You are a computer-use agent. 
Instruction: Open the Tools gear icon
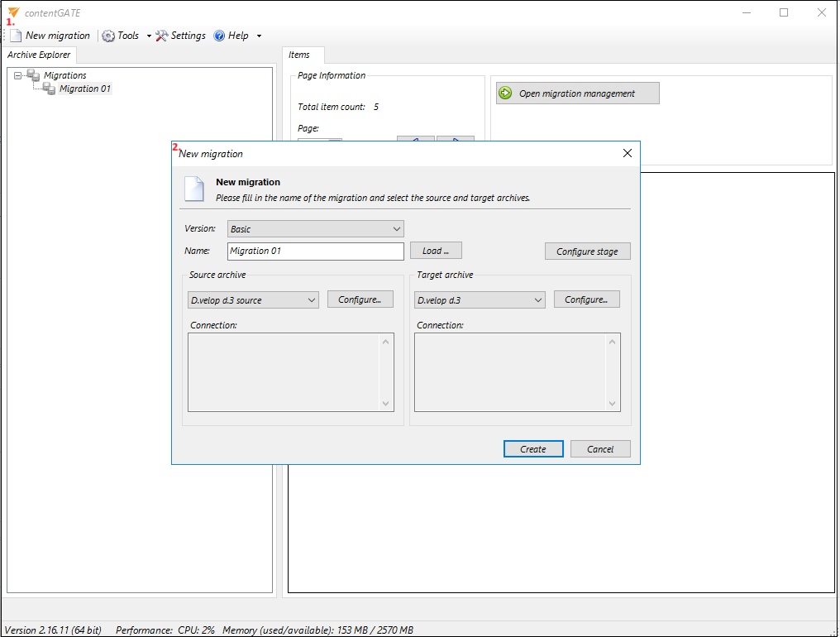tap(108, 36)
